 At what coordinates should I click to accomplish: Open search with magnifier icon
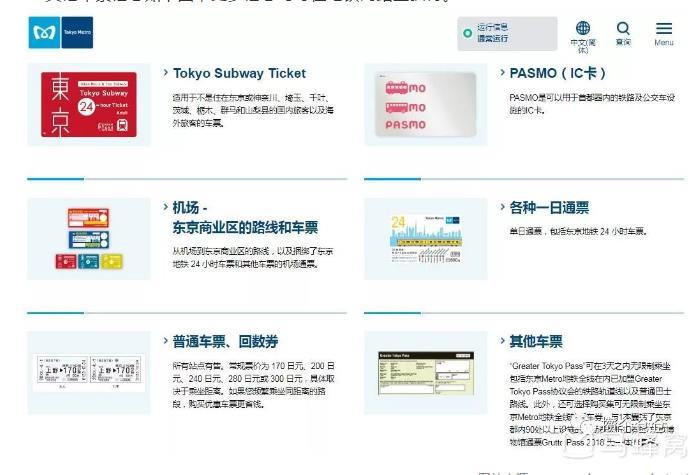[x=623, y=29]
